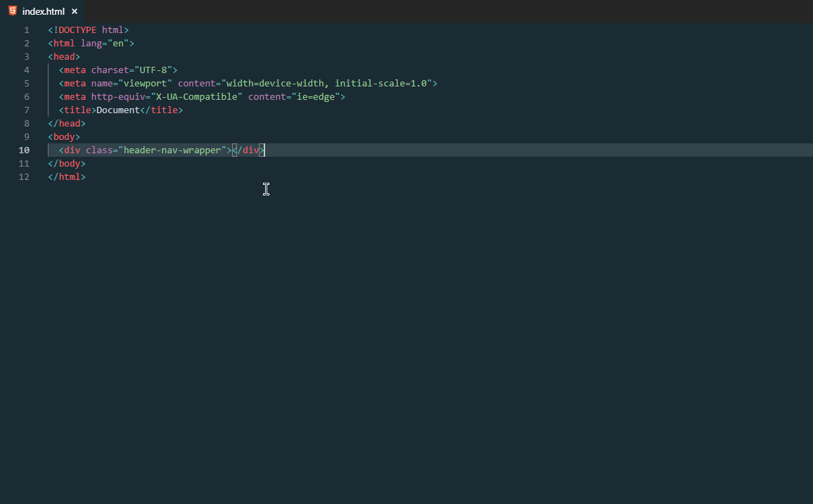Viewport: 813px width, 504px height.
Task: Click the opening head tag
Action: (63, 56)
